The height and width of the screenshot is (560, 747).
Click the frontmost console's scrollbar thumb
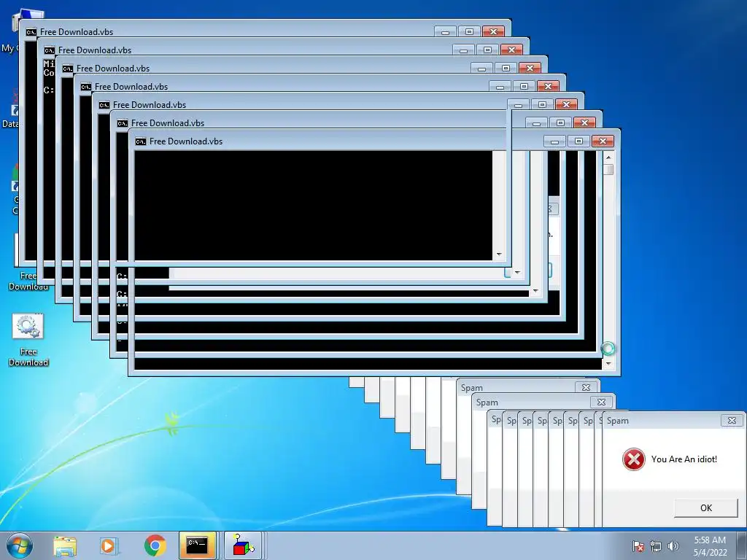(x=608, y=169)
